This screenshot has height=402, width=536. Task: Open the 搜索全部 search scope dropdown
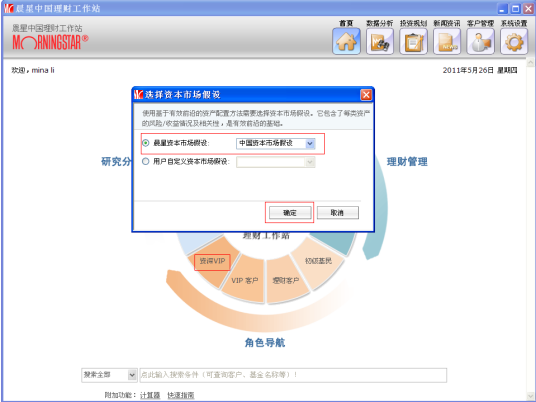132,375
